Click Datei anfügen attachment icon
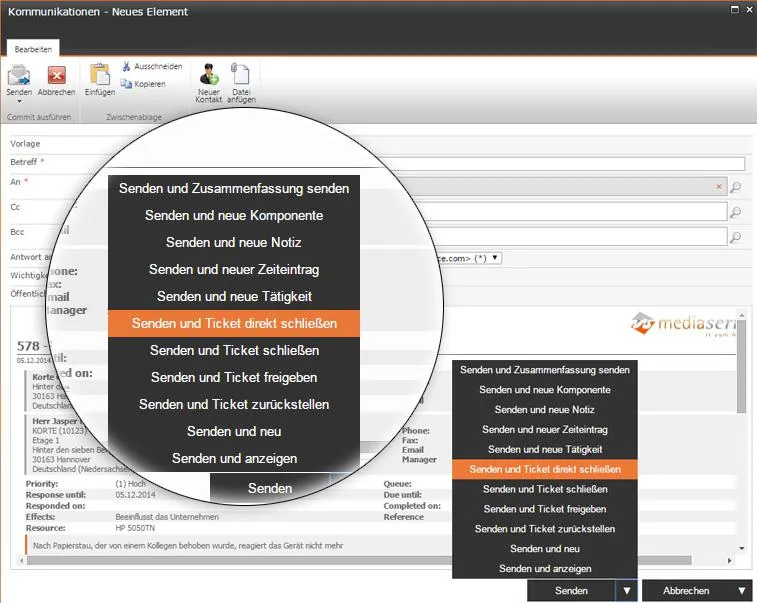Screen dimensions: 757x603 coord(240,74)
